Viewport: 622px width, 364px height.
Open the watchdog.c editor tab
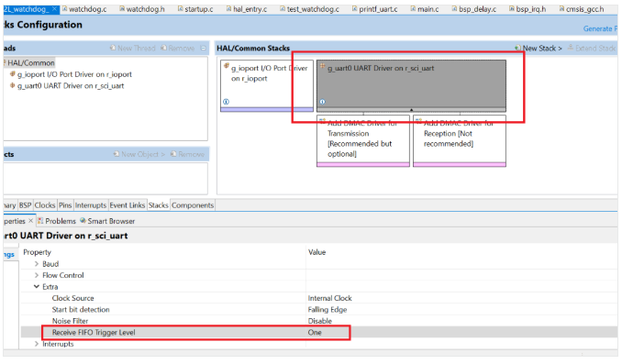(84, 9)
